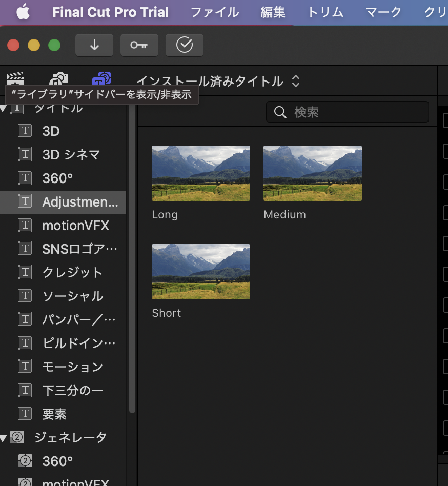Select the バンパー／… category

[x=63, y=319]
